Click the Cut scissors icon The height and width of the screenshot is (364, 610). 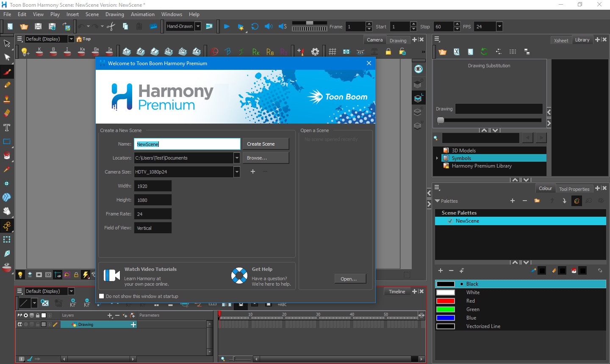coord(111,26)
